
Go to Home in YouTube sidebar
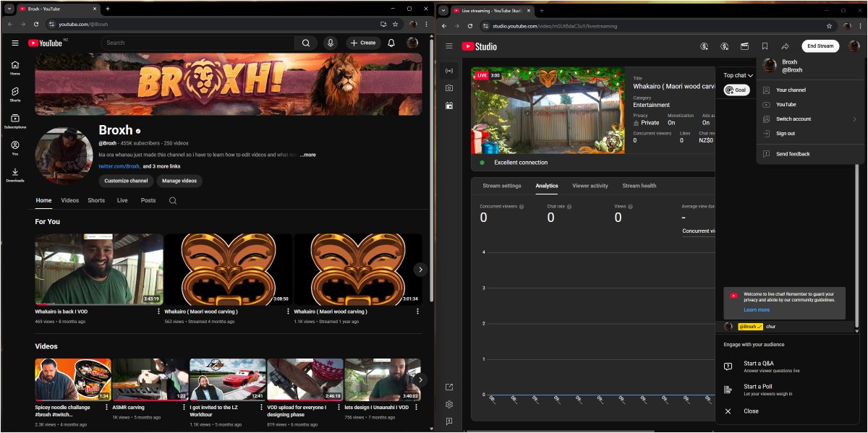(x=15, y=68)
